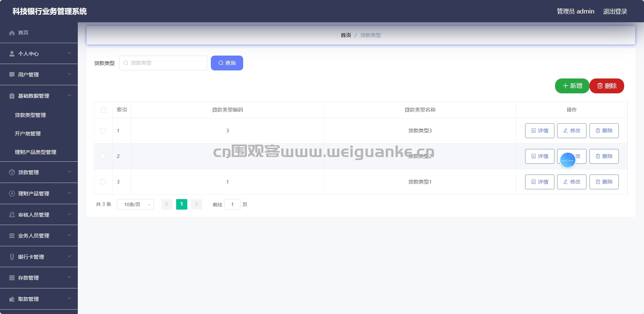This screenshot has height=314, width=644.
Task: Open the 10条/页 page size dropdown
Action: pyautogui.click(x=135, y=205)
